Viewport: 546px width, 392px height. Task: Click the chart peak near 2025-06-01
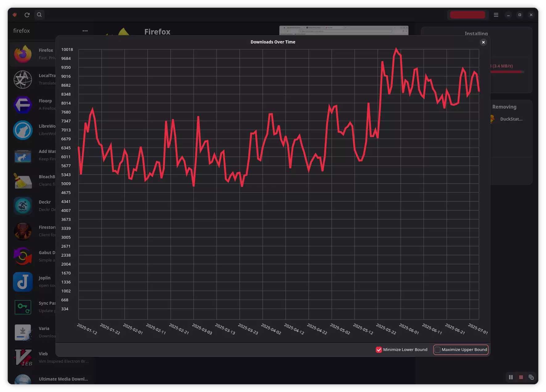(x=396, y=49)
